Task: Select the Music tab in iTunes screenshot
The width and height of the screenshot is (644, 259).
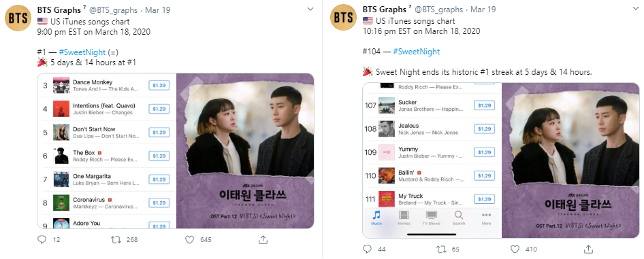Action: pos(376,218)
